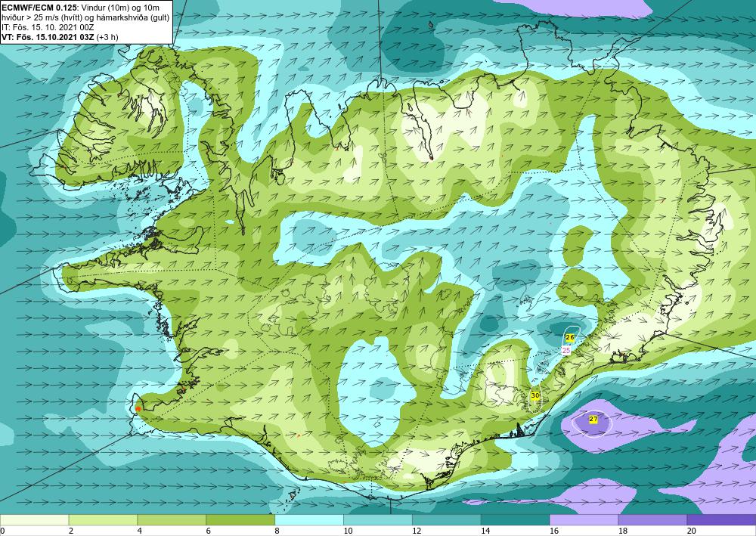Click the legend scale value '18'
Viewport: 756px width, 536px height.
622,531
